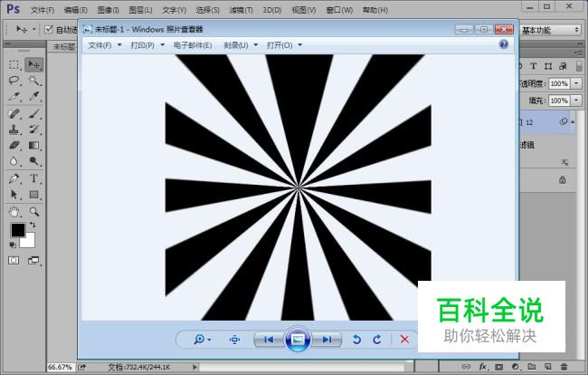
Task: Click the layer fill value field
Action: (559, 101)
